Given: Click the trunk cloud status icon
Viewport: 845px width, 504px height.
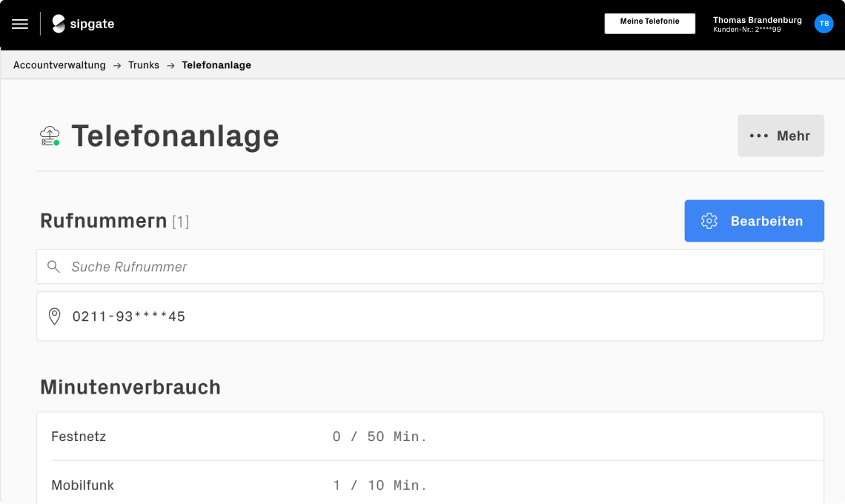Looking at the screenshot, I should (50, 136).
